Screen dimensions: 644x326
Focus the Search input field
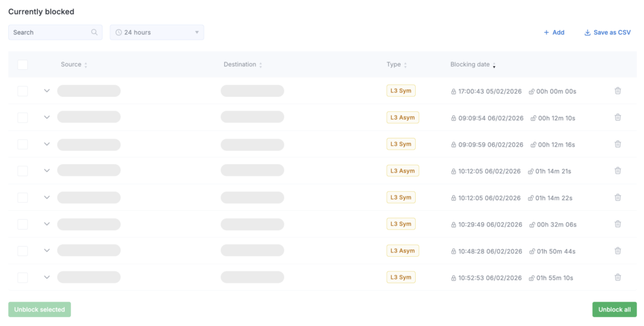50,33
